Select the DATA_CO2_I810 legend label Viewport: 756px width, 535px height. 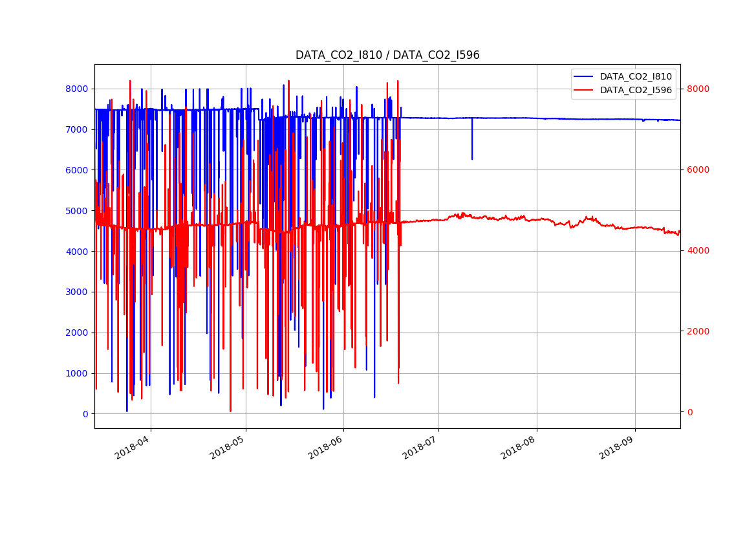click(x=635, y=77)
